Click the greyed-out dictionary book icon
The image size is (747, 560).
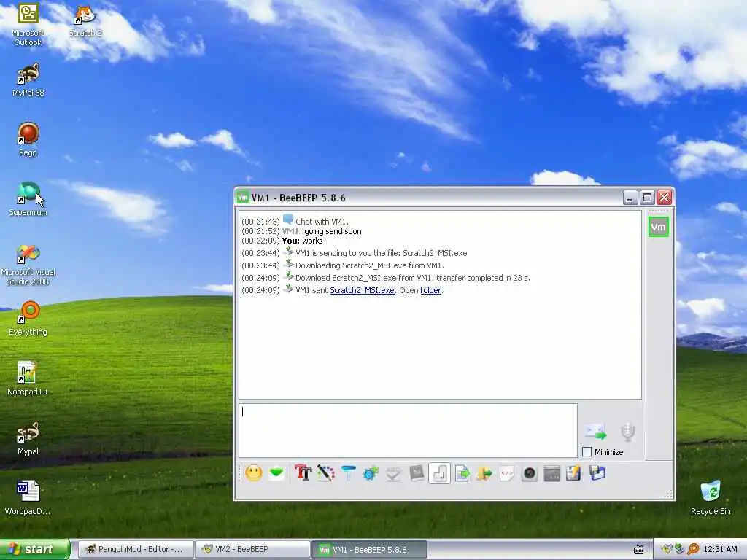pos(417,473)
